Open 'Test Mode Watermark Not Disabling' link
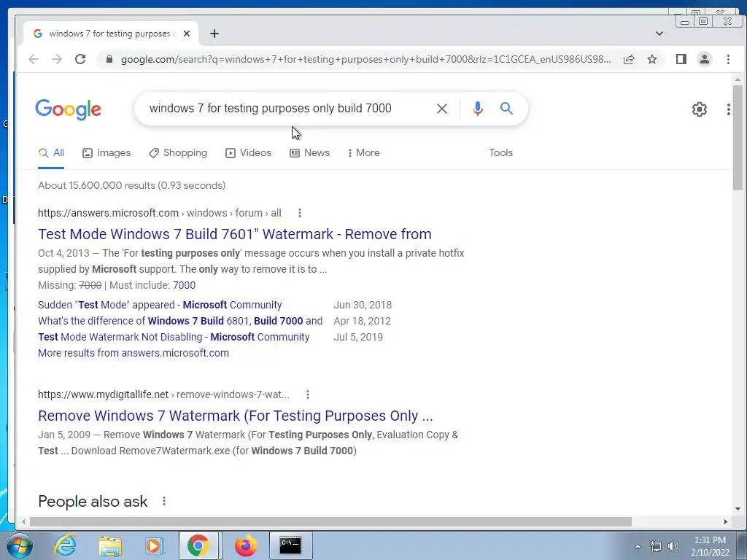Image resolution: width=747 pixels, height=560 pixels. (x=174, y=337)
